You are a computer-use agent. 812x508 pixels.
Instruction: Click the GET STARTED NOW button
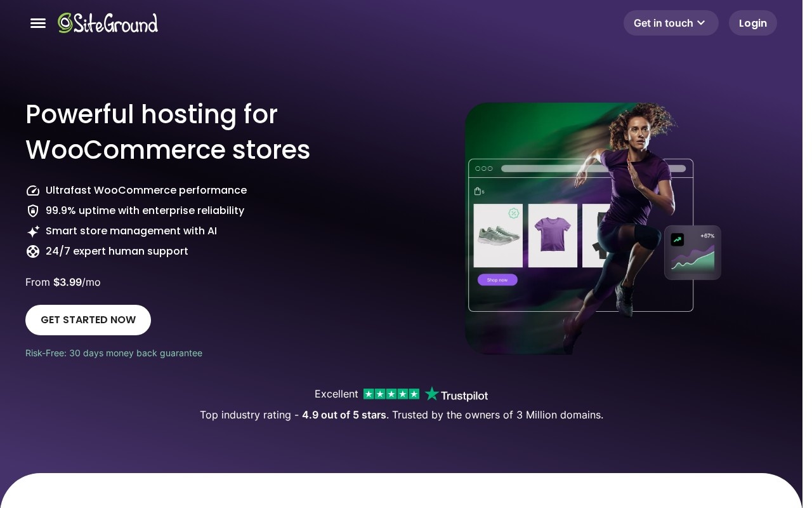pyautogui.click(x=88, y=320)
